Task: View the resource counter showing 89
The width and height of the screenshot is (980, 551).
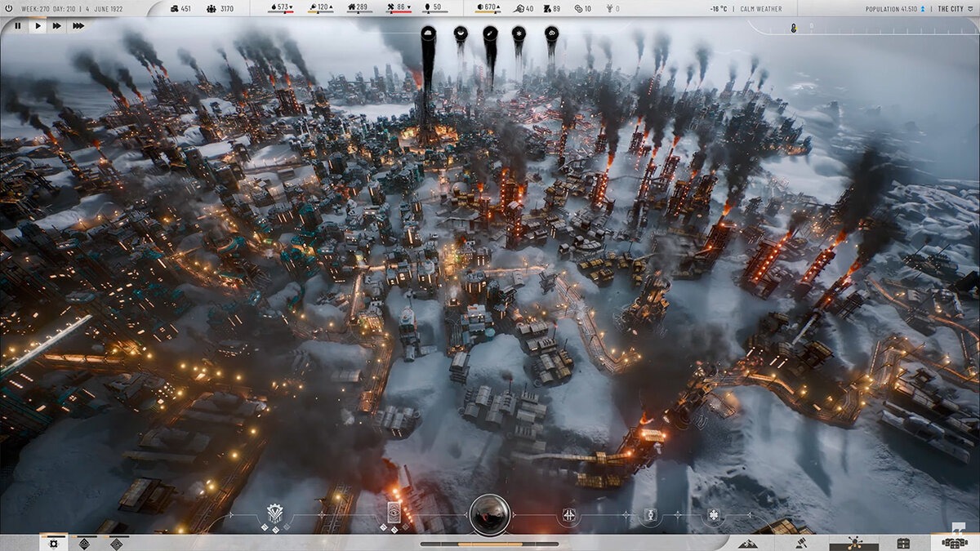Action: pyautogui.click(x=551, y=8)
